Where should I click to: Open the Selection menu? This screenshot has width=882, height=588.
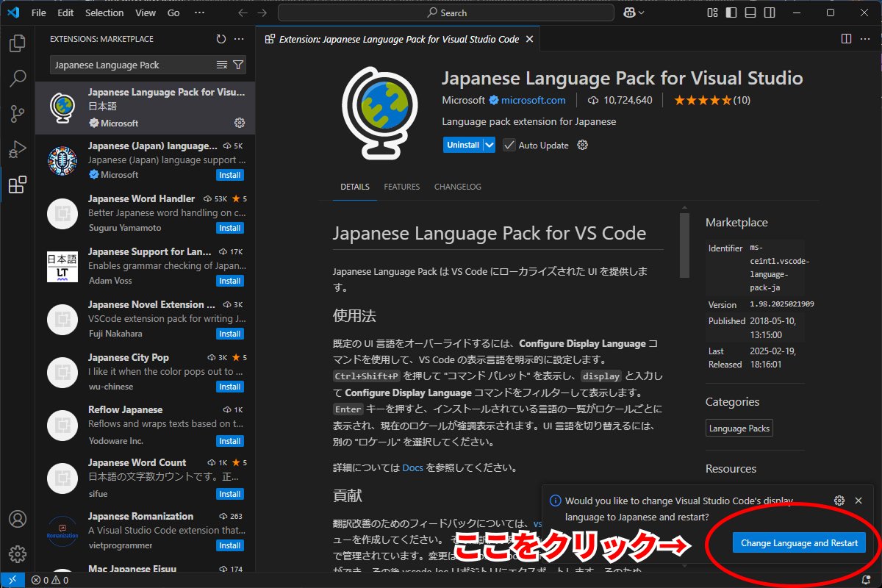tap(104, 12)
